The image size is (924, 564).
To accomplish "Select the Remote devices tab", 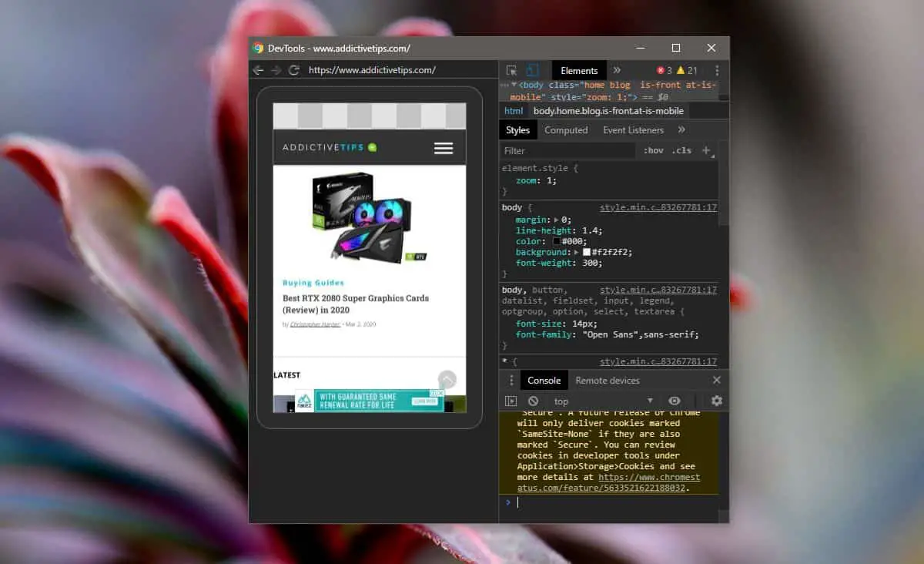I will pos(608,381).
